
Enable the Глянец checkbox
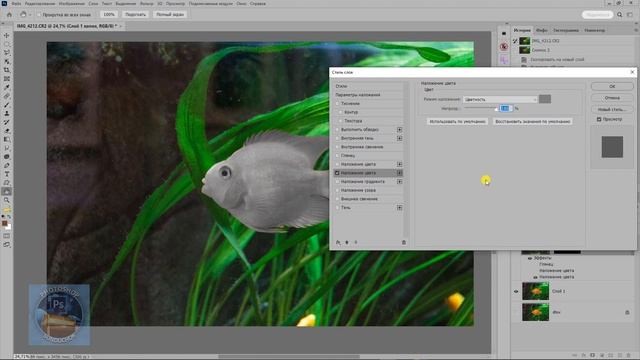338,156
